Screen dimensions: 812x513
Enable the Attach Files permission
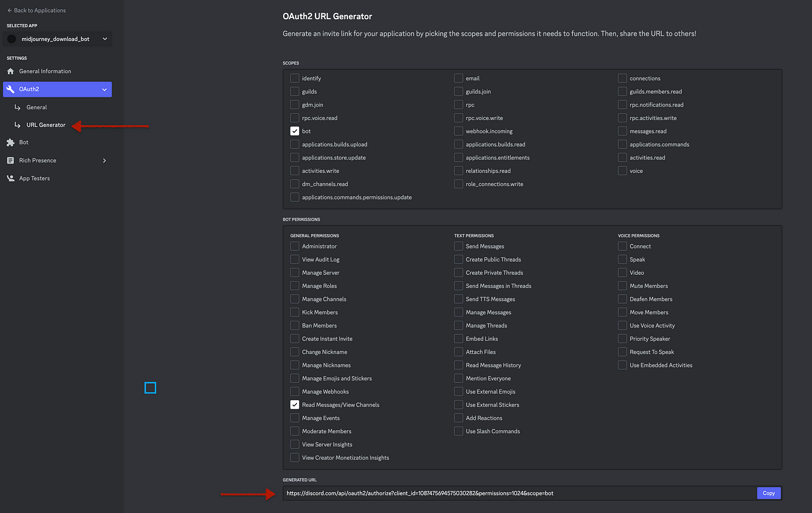coord(459,352)
